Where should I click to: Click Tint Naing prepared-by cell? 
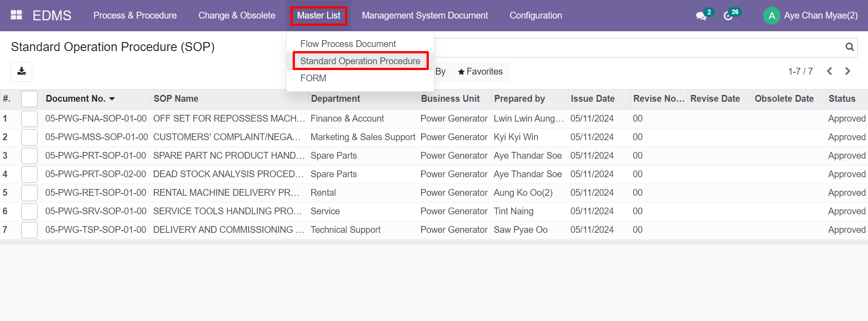[513, 211]
